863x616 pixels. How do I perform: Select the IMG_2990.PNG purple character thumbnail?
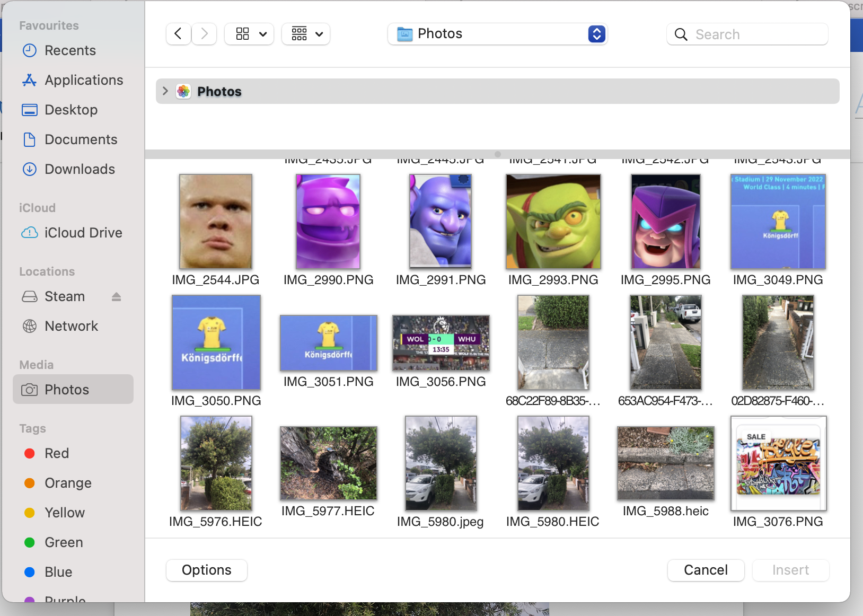click(x=328, y=222)
